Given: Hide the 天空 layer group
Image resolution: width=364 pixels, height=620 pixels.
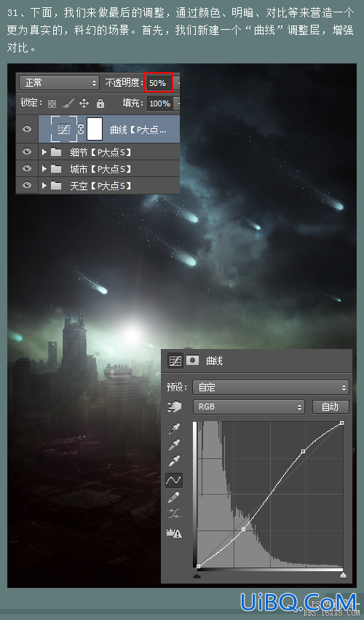Looking at the screenshot, I should pyautogui.click(x=27, y=186).
